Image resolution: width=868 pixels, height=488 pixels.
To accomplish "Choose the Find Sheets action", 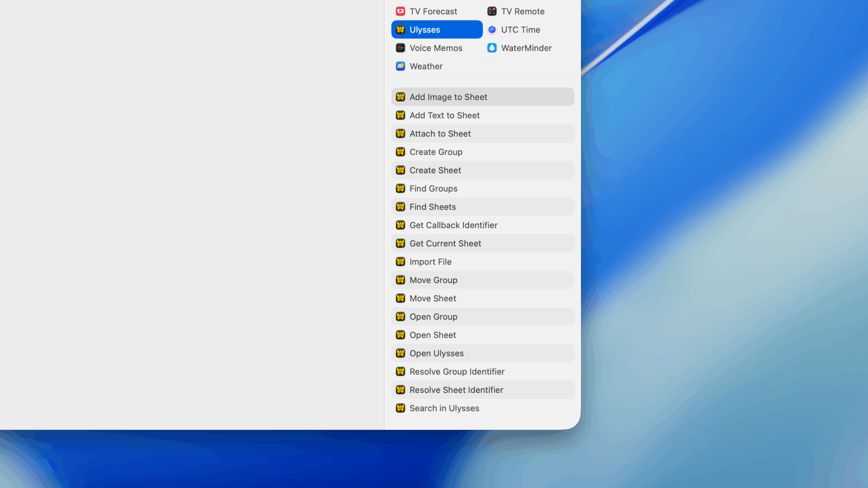I will pyautogui.click(x=433, y=207).
